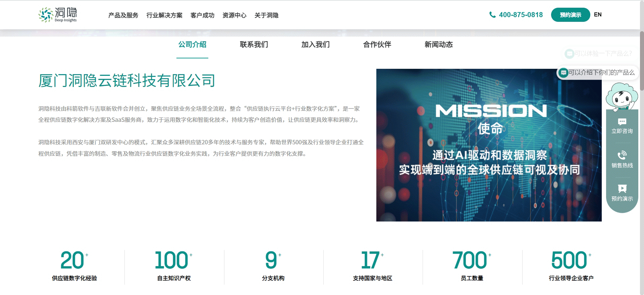Screen dimensions: 644x295
Task: Switch language with the EN link
Action: click(597, 15)
